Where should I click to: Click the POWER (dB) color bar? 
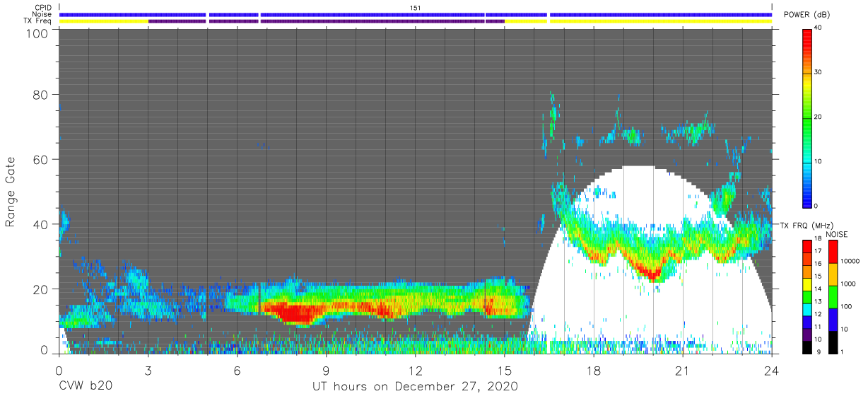[x=807, y=117]
